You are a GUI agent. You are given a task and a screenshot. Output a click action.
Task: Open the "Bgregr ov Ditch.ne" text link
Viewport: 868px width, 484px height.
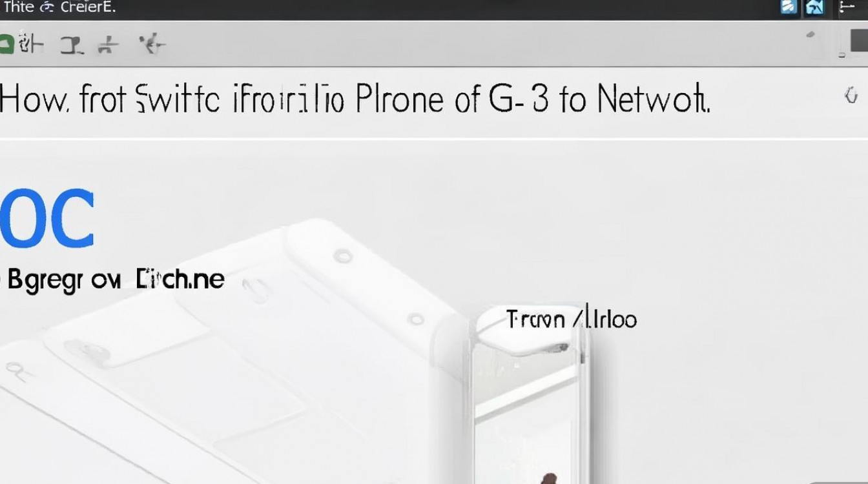click(114, 280)
